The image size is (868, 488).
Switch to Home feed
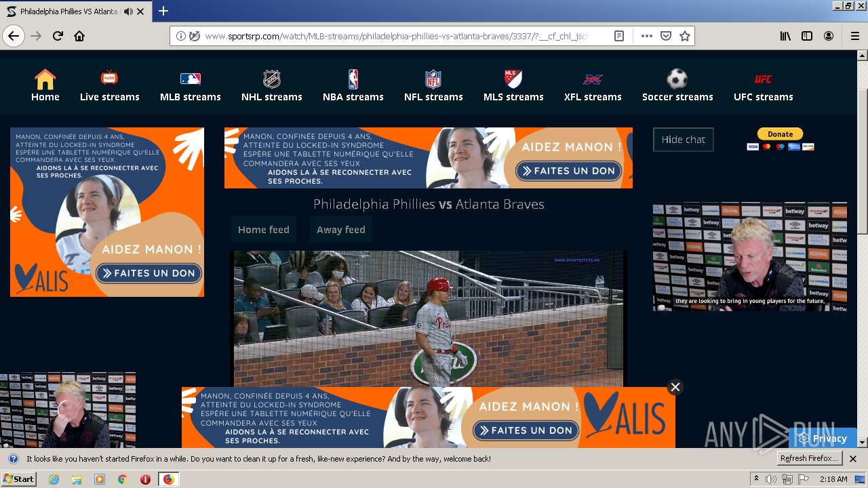[263, 230]
